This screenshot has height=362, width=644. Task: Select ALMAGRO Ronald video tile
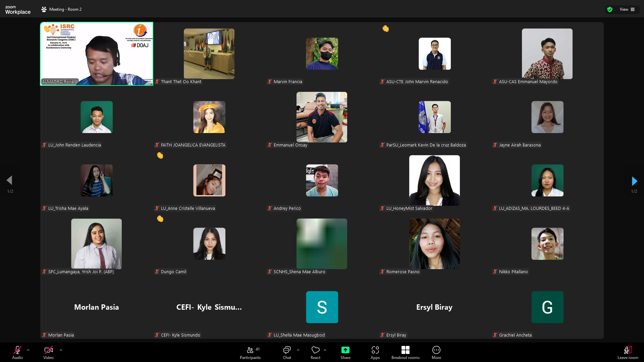[97, 54]
